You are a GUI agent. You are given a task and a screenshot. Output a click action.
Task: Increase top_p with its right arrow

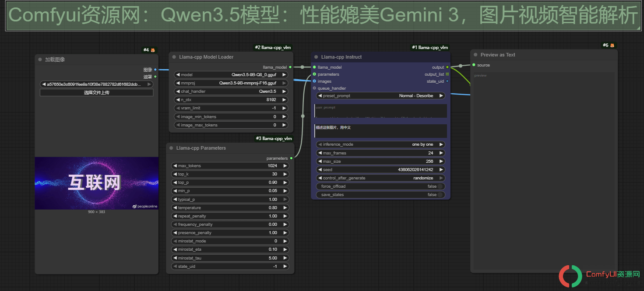tap(285, 182)
